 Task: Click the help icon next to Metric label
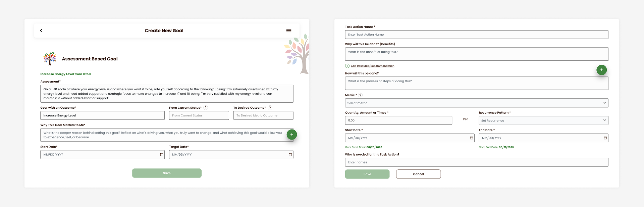pos(361,95)
